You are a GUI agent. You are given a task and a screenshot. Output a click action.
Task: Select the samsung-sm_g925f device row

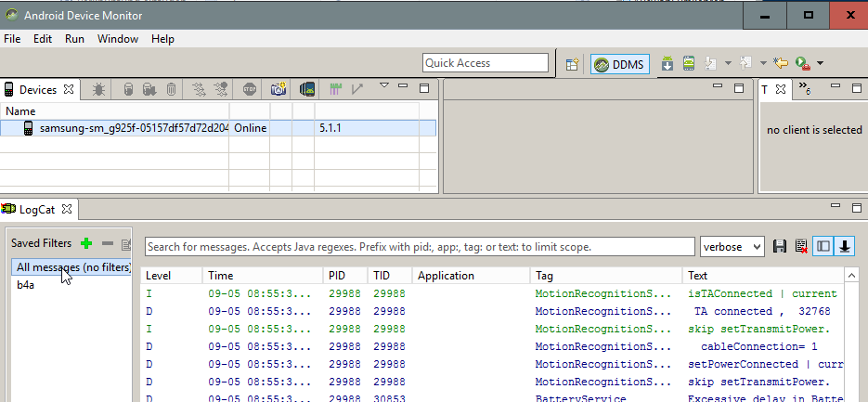(218, 128)
